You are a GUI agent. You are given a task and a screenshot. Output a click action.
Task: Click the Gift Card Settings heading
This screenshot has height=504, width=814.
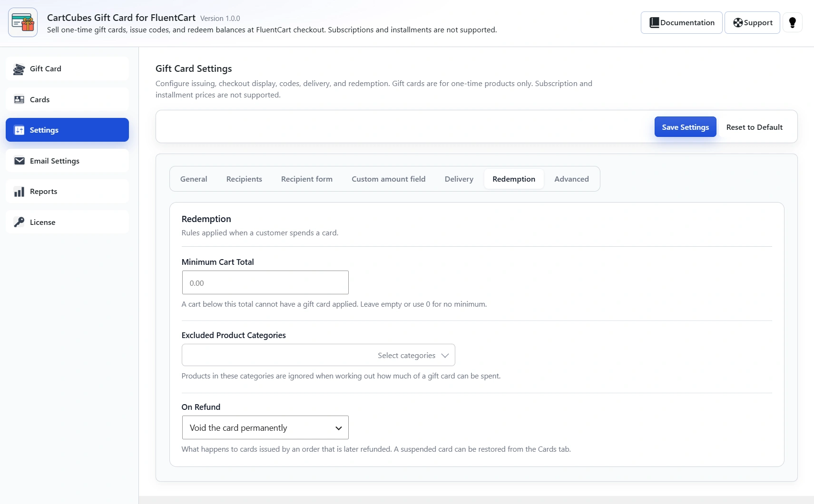click(x=194, y=68)
